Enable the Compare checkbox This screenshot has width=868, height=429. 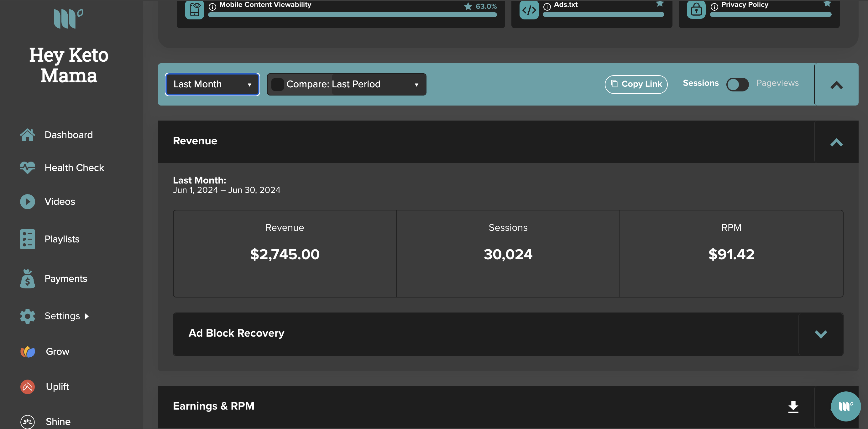coord(277,84)
